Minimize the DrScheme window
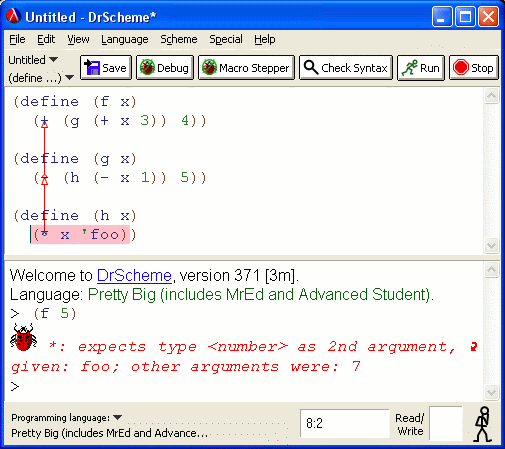Image resolution: width=505 pixels, height=449 pixels. (x=442, y=16)
